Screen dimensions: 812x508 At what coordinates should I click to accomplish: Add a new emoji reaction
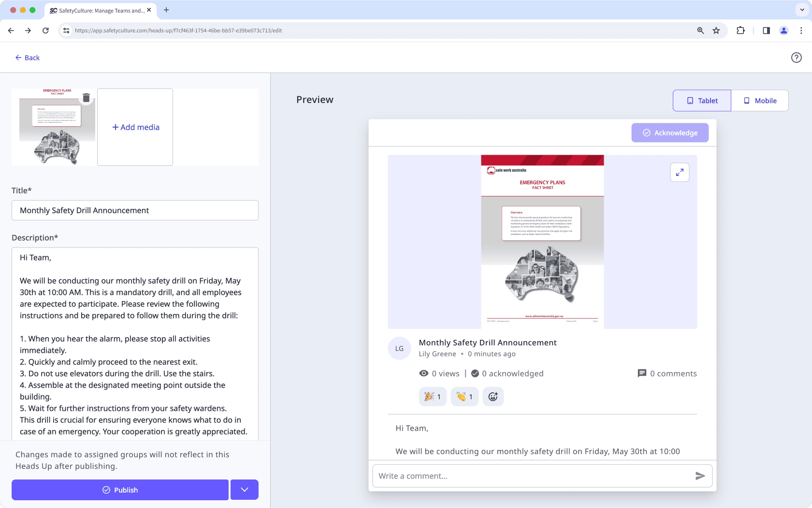493,396
